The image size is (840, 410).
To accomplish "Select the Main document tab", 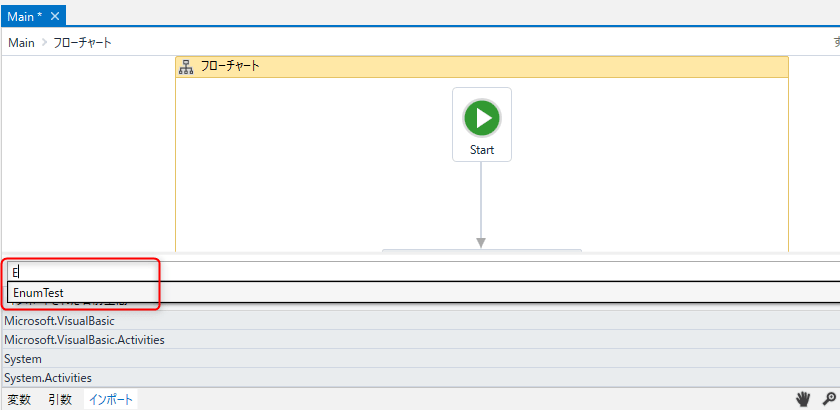I will (x=24, y=16).
